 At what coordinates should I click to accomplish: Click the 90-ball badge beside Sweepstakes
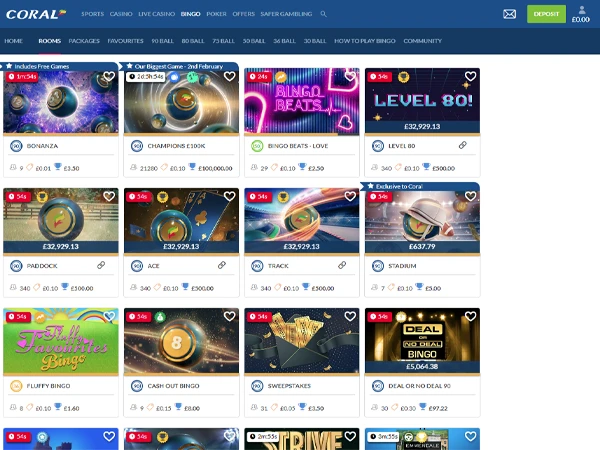(257, 386)
